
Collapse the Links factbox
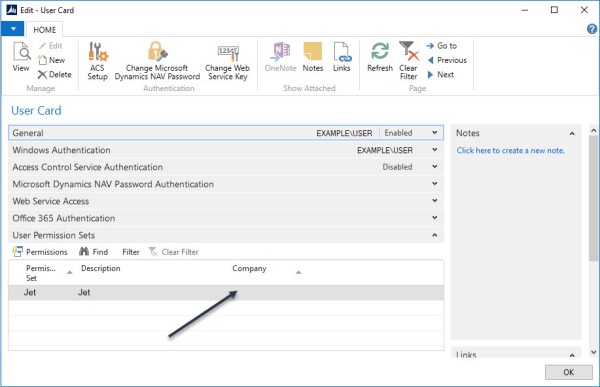coord(572,355)
